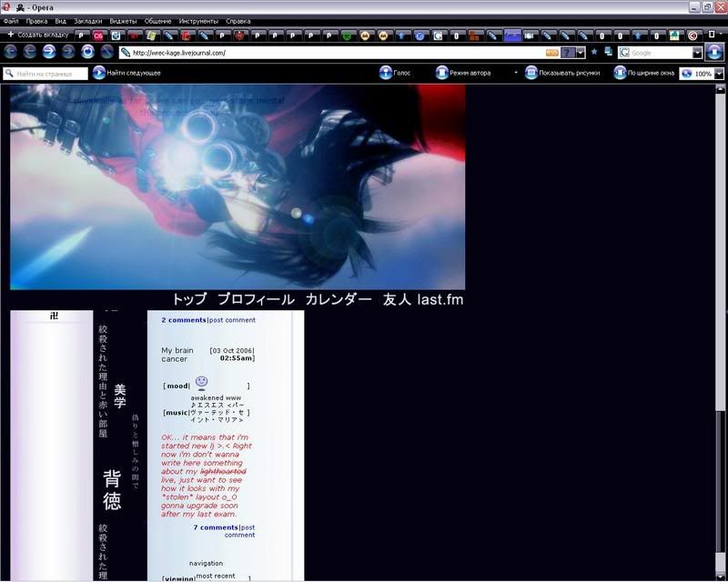This screenshot has width=728, height=582.
Task: Click the banner image at the top
Action: pyautogui.click(x=238, y=186)
